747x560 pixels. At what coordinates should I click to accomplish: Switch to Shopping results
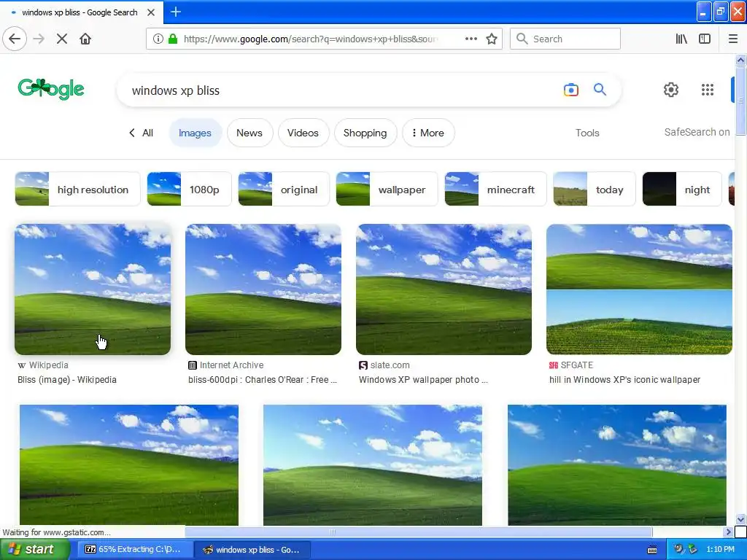coord(365,133)
